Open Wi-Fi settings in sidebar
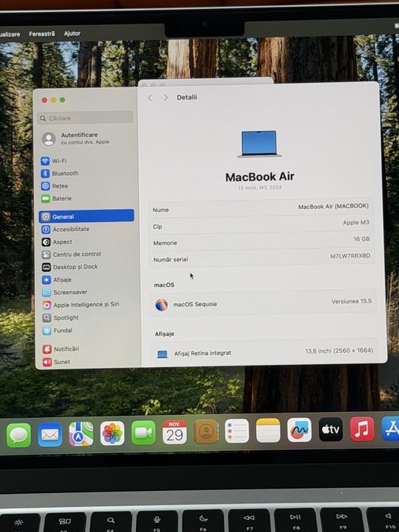The height and width of the screenshot is (532, 399). [54, 161]
